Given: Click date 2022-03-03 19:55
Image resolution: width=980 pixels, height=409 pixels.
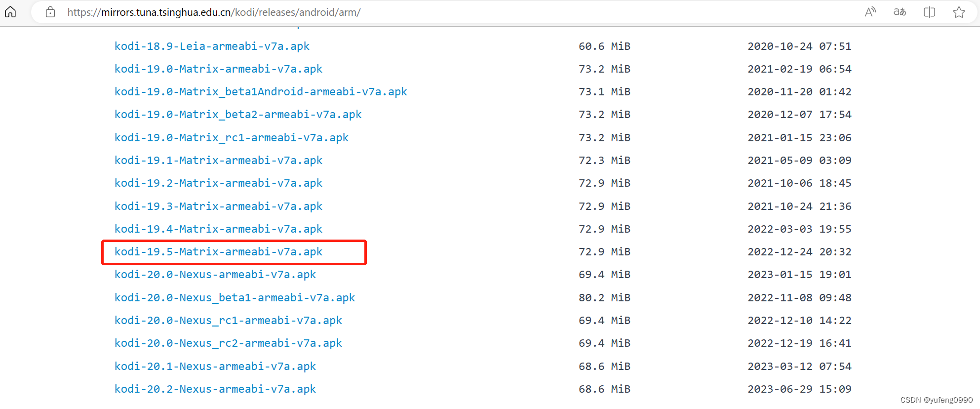Looking at the screenshot, I should point(799,229).
